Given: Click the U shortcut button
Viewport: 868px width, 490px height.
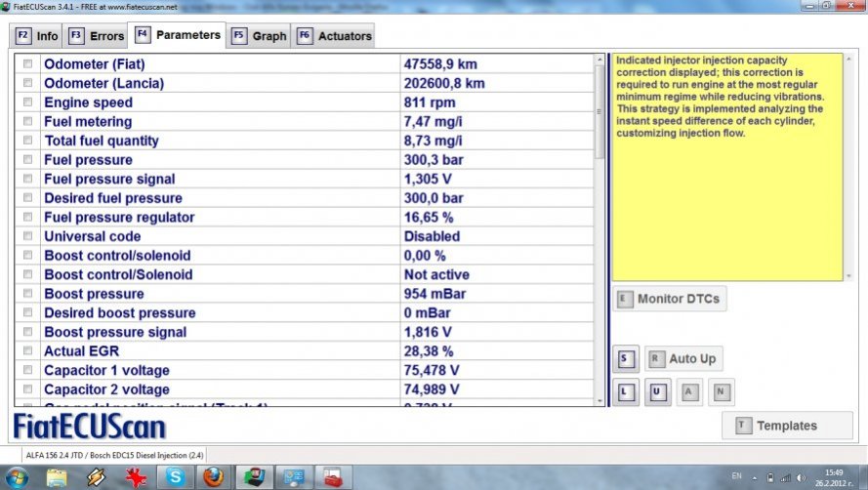Looking at the screenshot, I should (657, 393).
